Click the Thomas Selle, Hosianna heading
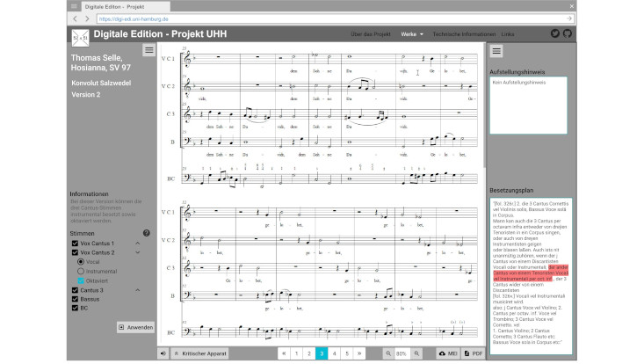The width and height of the screenshot is (644, 364). pos(101,62)
